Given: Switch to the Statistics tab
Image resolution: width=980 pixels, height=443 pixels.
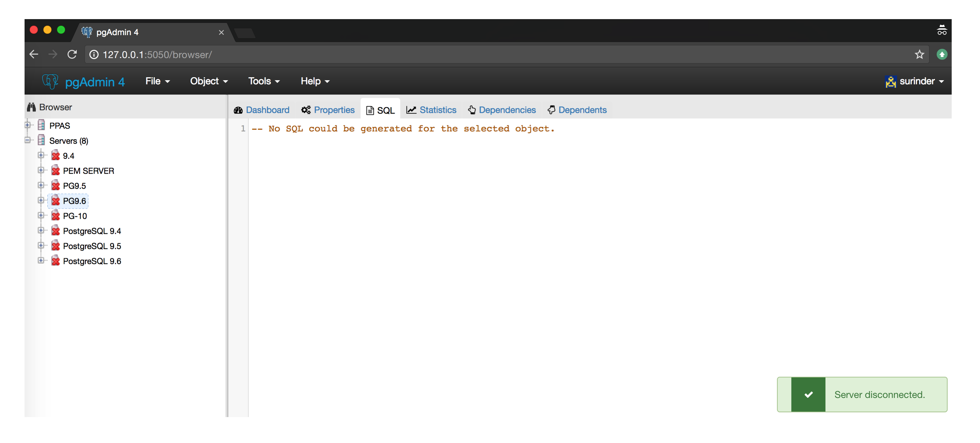Looking at the screenshot, I should point(432,110).
